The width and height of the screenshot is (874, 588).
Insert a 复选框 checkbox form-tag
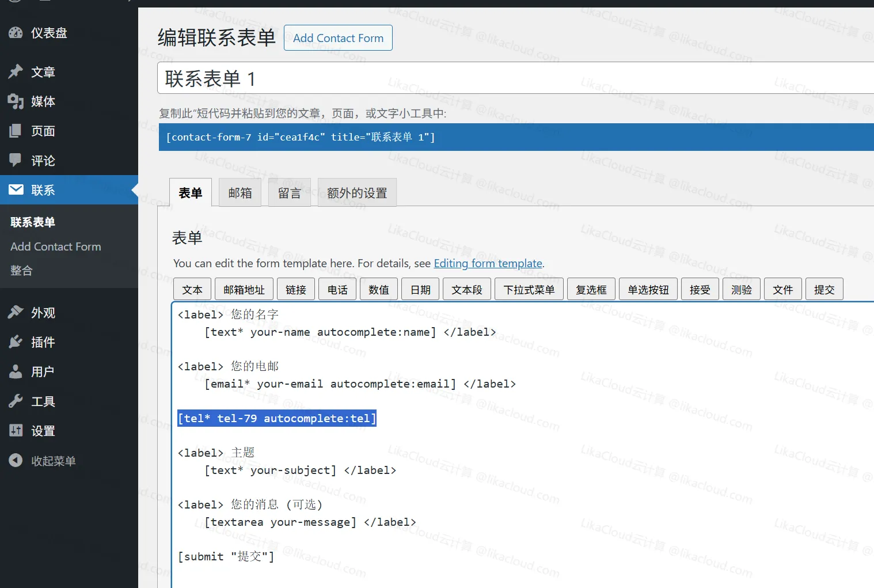coord(591,289)
